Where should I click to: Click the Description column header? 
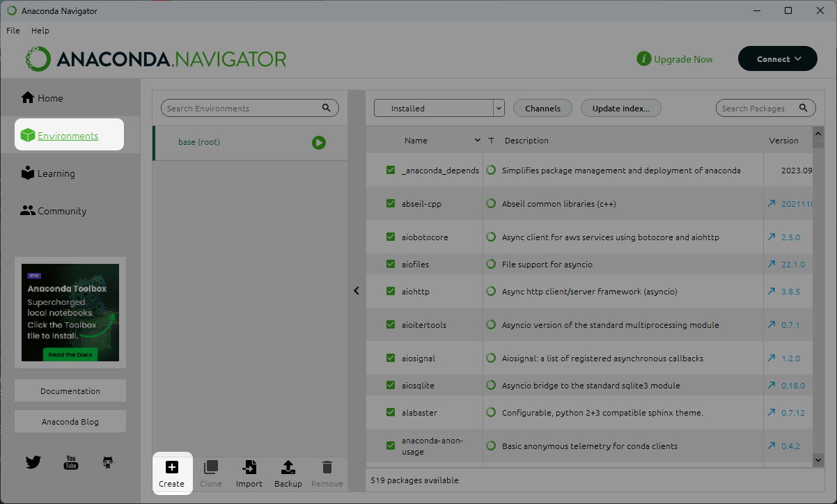(x=526, y=141)
